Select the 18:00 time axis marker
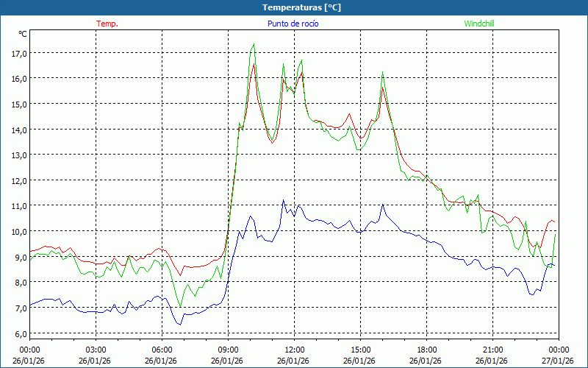Image resolution: width=588 pixels, height=368 pixels. [426, 350]
